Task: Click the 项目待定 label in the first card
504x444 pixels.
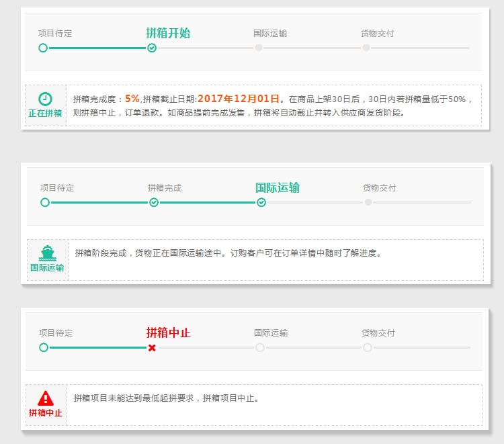Action: point(55,34)
